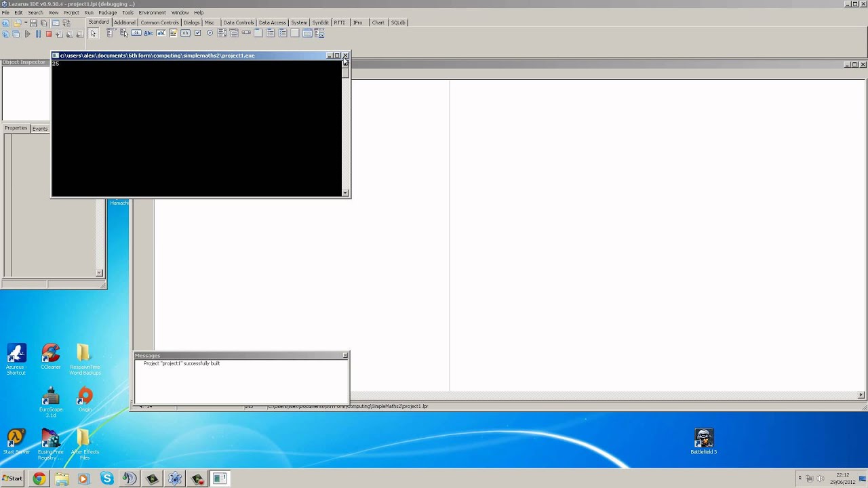Open the File menu

tap(5, 13)
